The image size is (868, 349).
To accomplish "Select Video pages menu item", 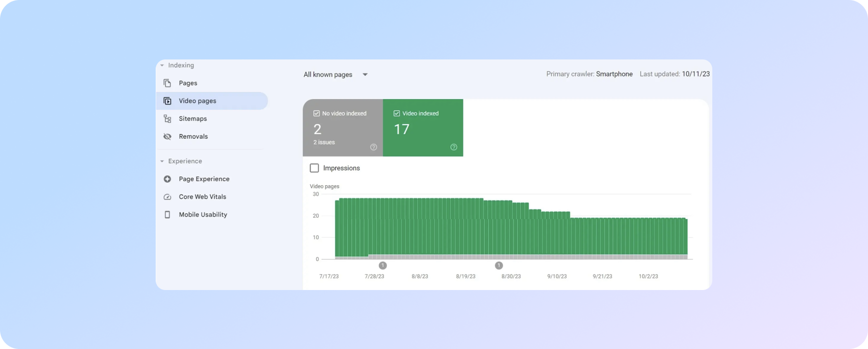I will click(212, 101).
